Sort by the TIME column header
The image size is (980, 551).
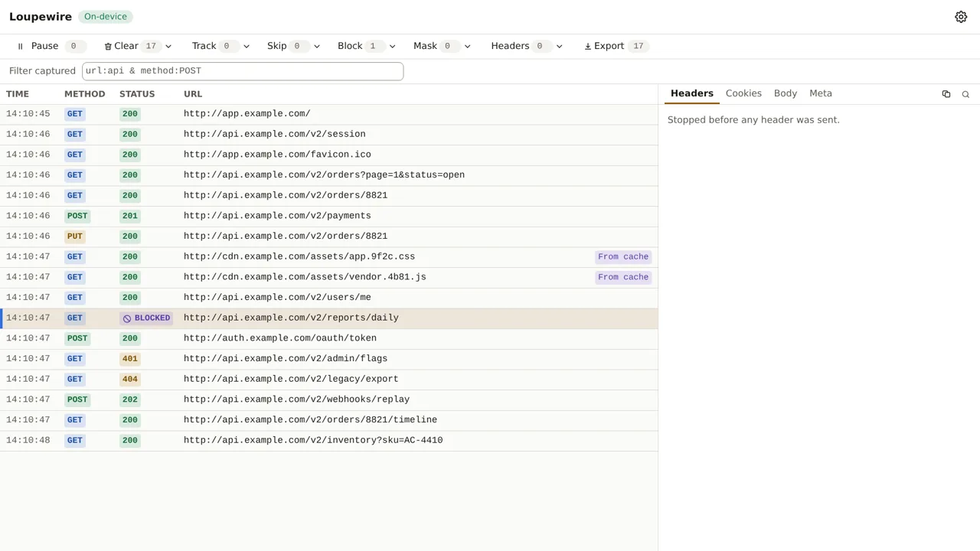click(18, 94)
